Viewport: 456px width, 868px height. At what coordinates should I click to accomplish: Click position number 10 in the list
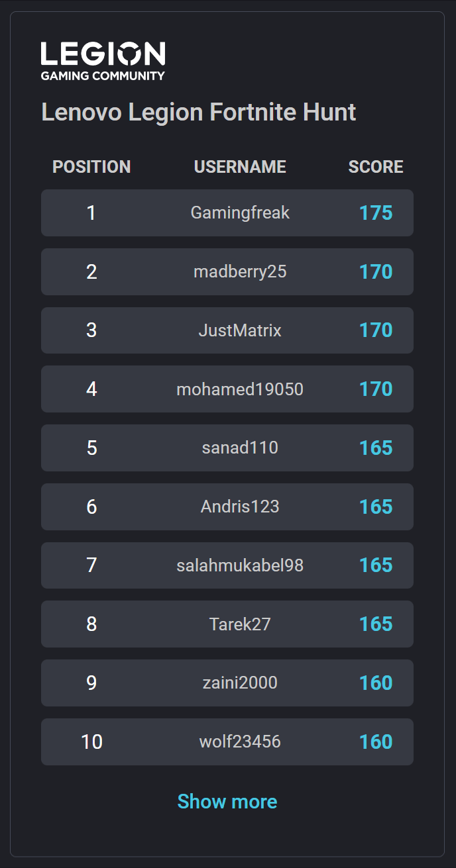point(91,742)
